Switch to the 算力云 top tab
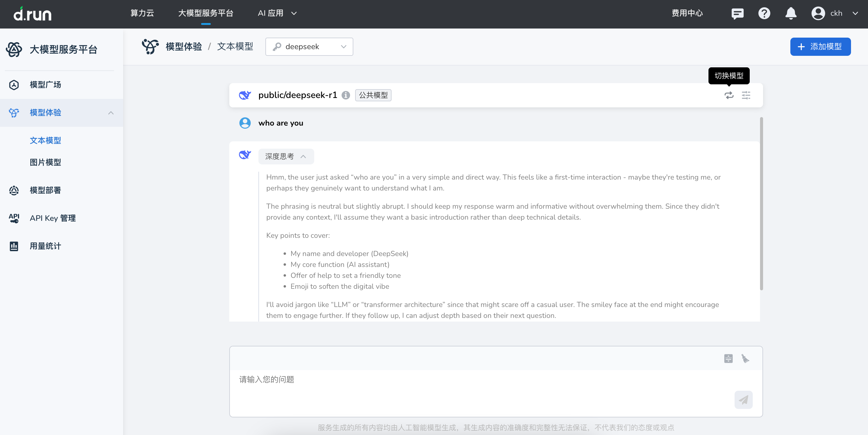 (142, 13)
